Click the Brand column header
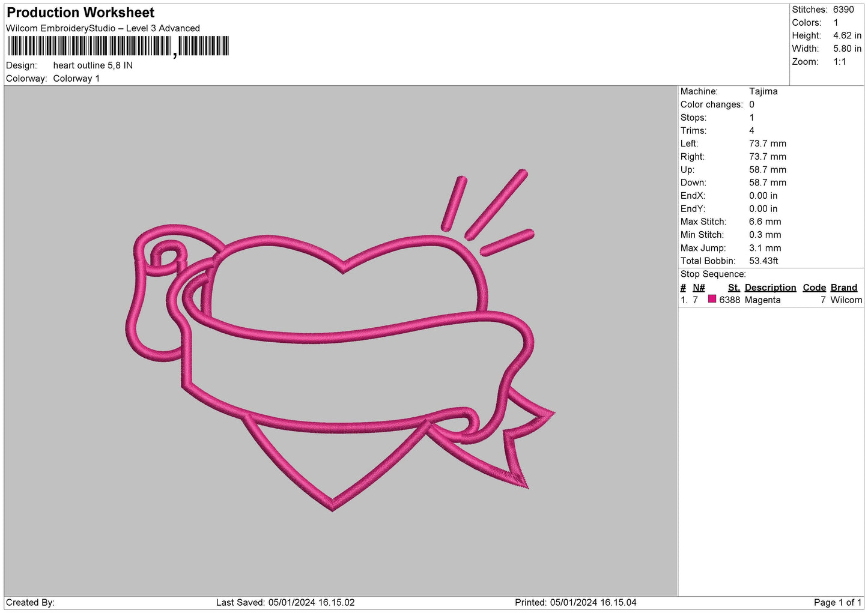 (x=843, y=288)
